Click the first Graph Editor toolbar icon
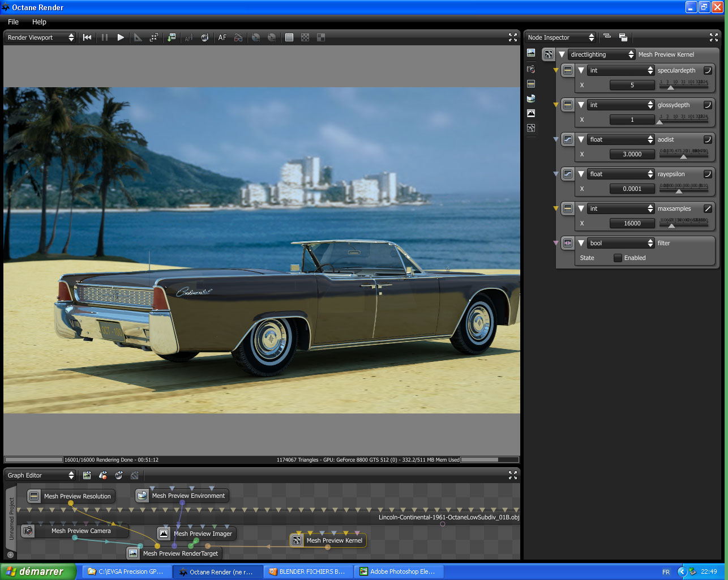Screen dimensions: 728x580 [x=87, y=475]
